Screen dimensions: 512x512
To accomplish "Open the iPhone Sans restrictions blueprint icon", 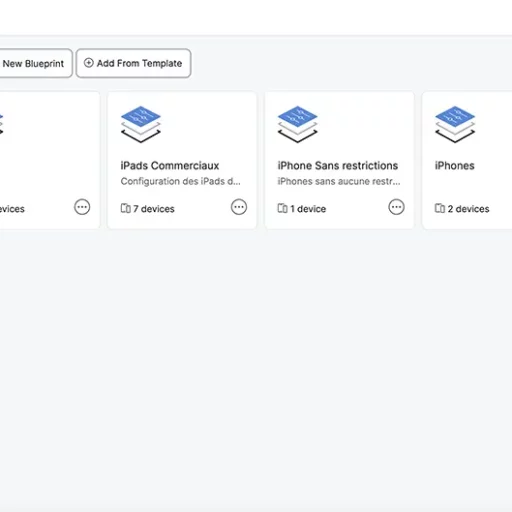I will coord(298,124).
